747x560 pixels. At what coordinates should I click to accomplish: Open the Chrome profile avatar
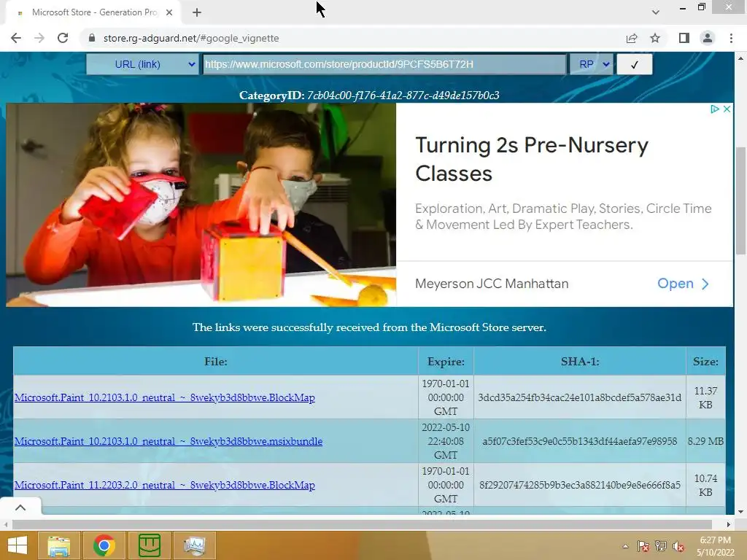pyautogui.click(x=708, y=38)
